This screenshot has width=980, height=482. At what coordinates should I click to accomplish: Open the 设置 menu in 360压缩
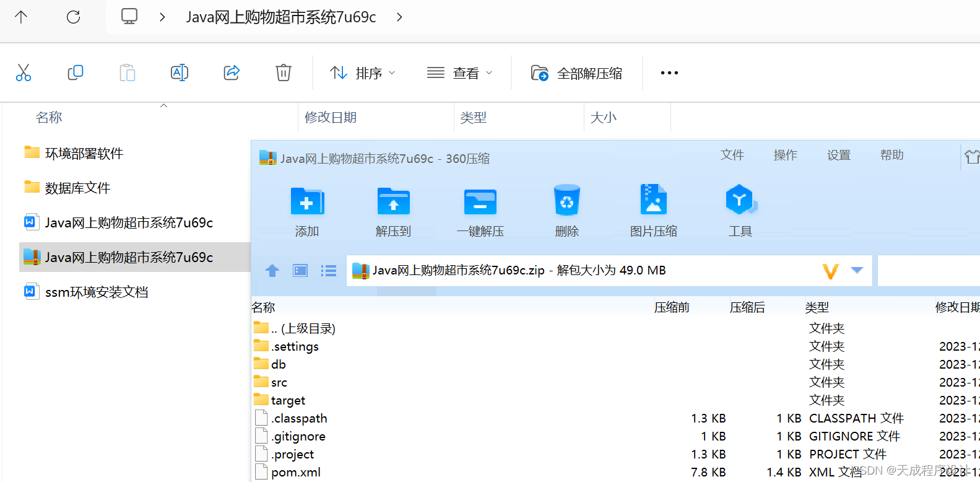coord(839,155)
